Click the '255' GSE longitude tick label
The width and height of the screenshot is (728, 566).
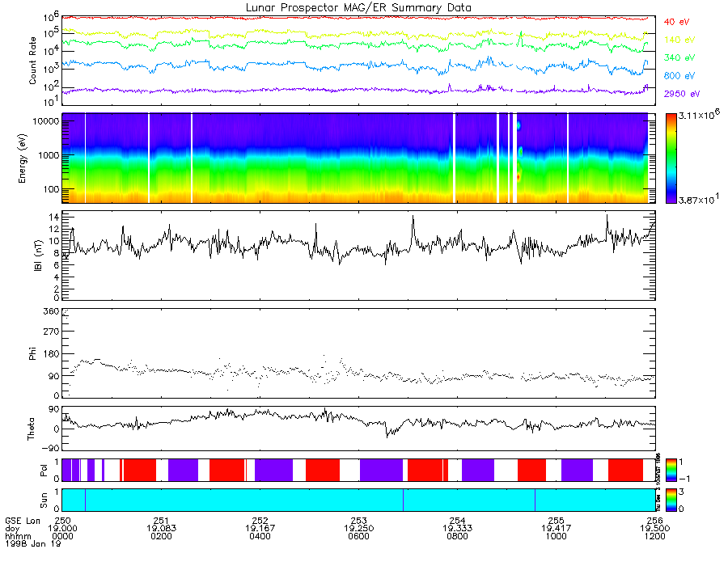(x=556, y=521)
